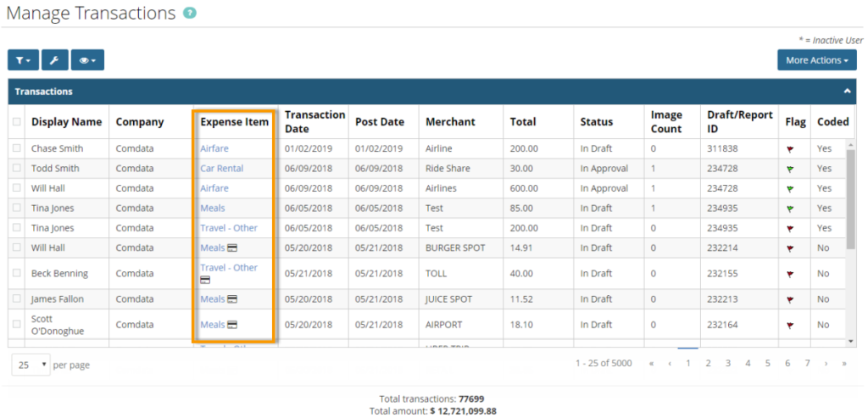Jump to next page with single arrow
The width and height of the screenshot is (868, 418).
(x=826, y=364)
